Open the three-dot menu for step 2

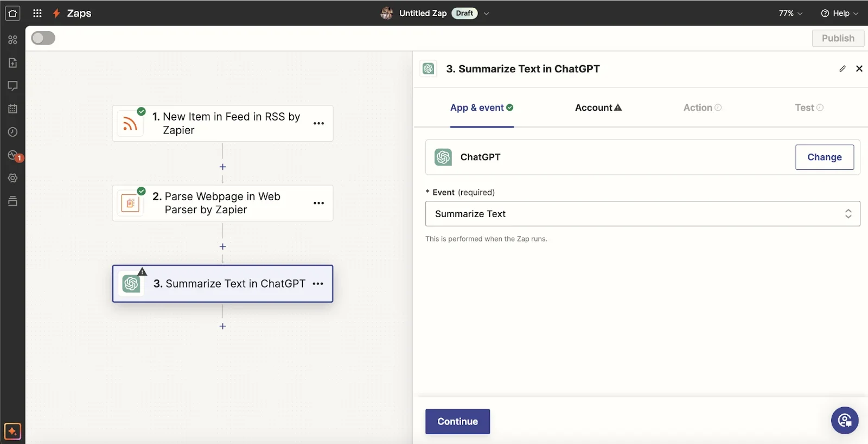pos(319,203)
